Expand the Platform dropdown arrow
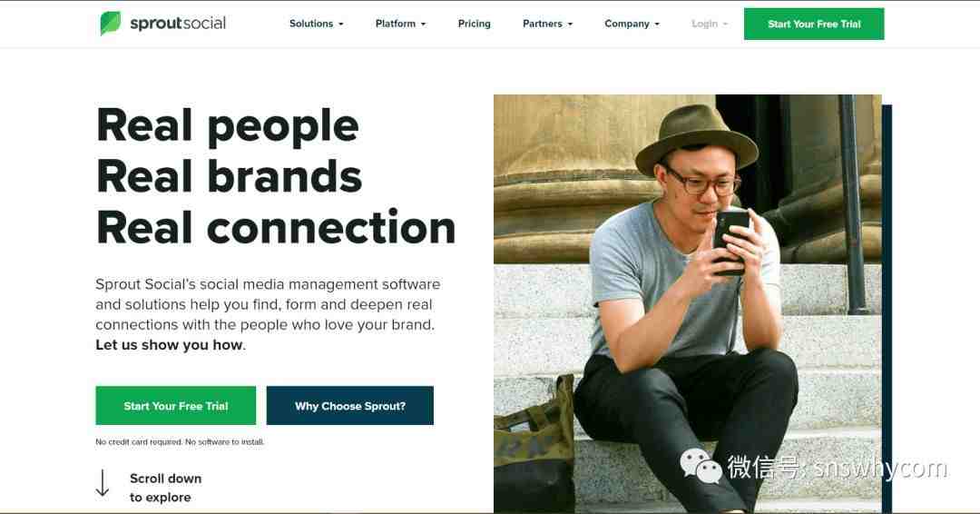This screenshot has height=514, width=980. point(423,25)
